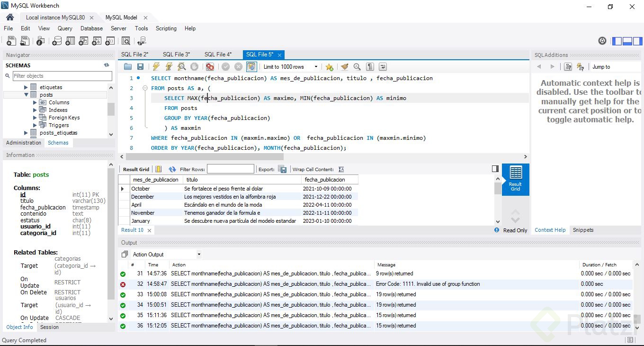The image size is (644, 346).
Task: Create a new schema using the toolbar icon
Action: point(57,41)
